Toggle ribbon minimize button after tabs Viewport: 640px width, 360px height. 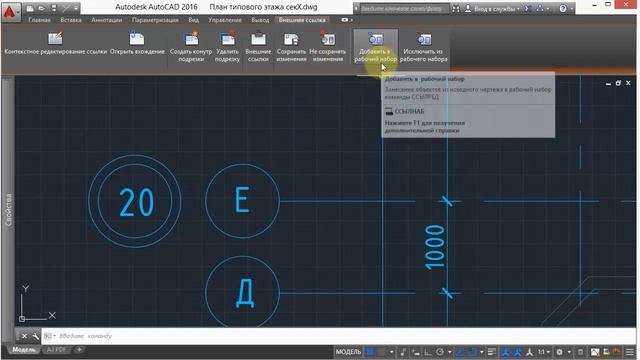point(346,20)
